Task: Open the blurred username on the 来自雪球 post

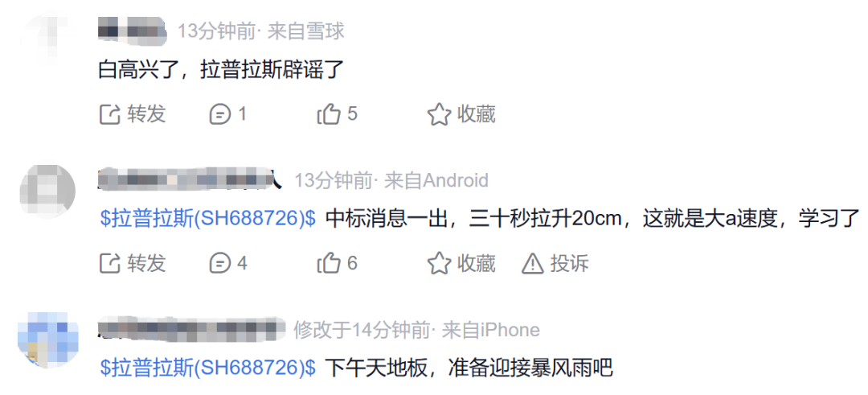Action: (133, 31)
